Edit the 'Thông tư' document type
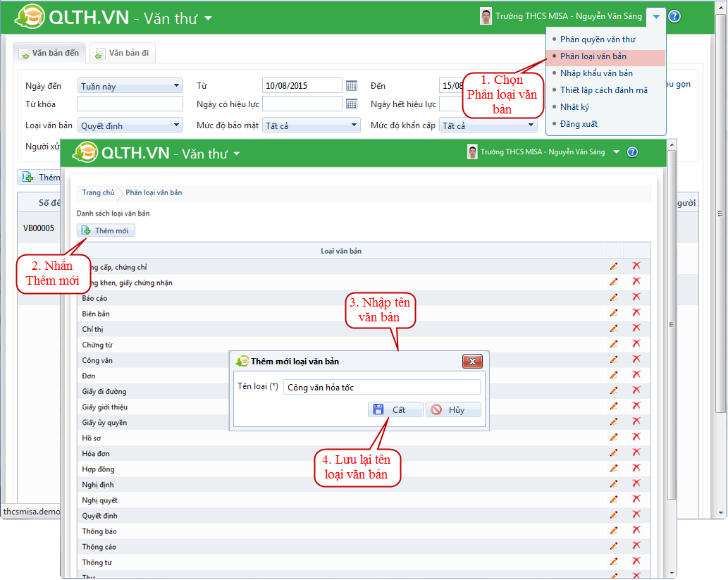The image size is (728, 580). (614, 562)
